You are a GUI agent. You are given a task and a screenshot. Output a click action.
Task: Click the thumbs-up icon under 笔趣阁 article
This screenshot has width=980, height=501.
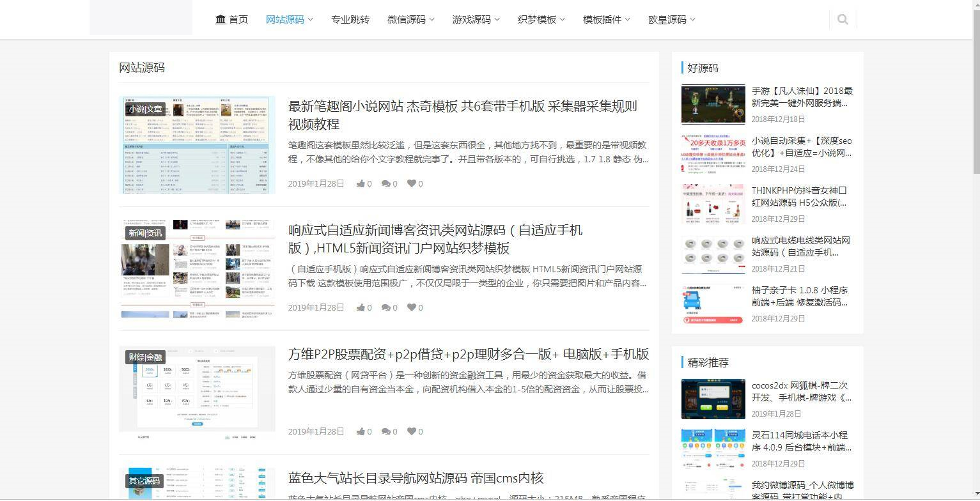tap(359, 183)
